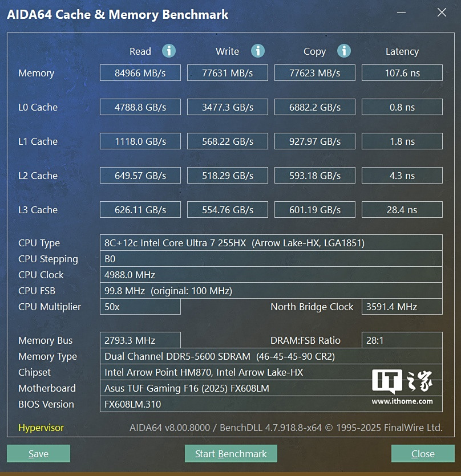The image size is (461, 476).
Task: Click the Copy column info icon
Action: [x=344, y=51]
